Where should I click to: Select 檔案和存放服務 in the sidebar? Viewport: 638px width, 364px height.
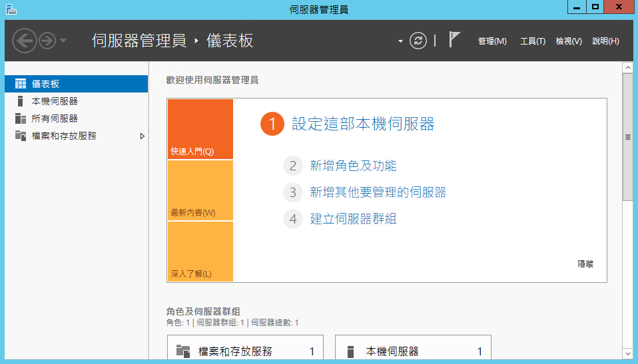point(76,136)
